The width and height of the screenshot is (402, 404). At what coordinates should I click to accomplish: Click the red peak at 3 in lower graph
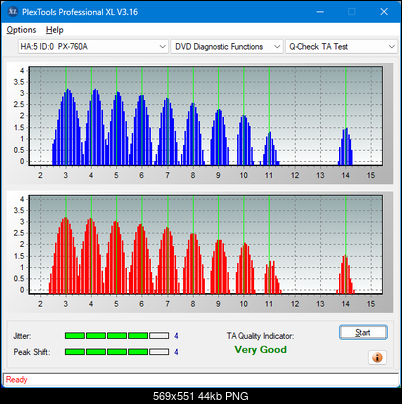coord(65,255)
